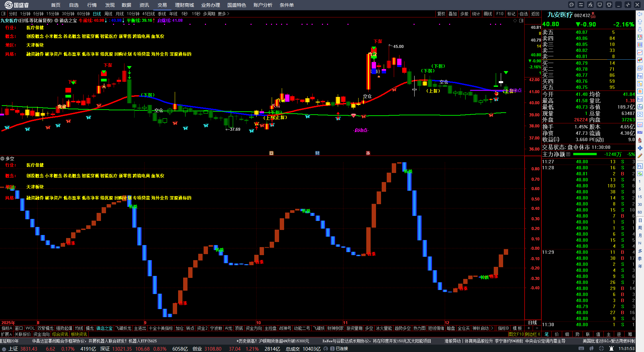The image size is (644, 352).
Task: Toggle the diamond marker at top right of chart
Action: 515,21
